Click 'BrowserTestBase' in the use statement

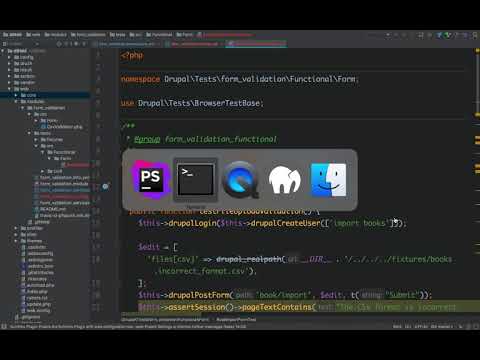pyautogui.click(x=227, y=103)
